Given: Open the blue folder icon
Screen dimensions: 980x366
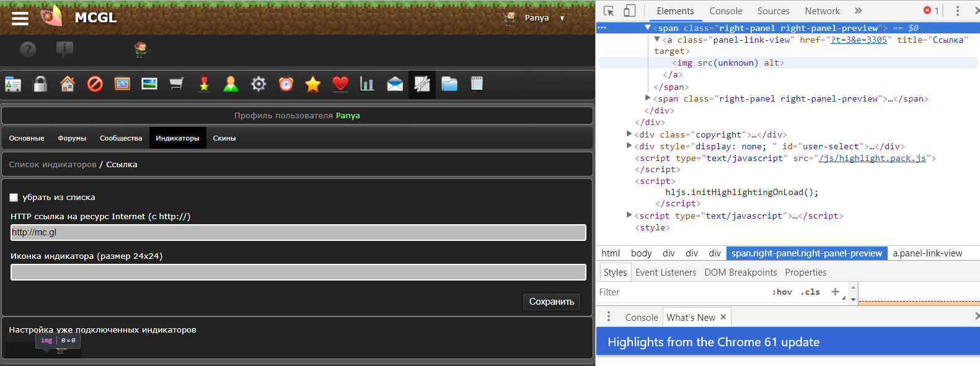Looking at the screenshot, I should pyautogui.click(x=449, y=84).
